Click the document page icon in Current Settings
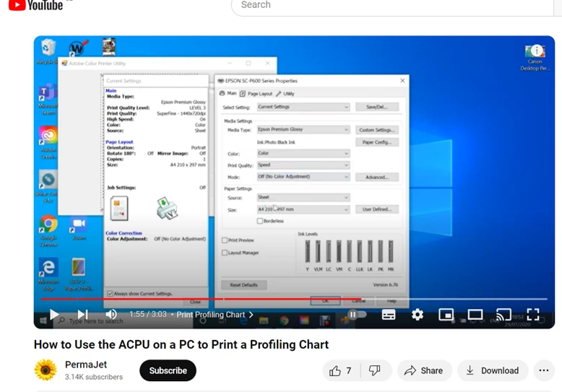 tap(119, 208)
